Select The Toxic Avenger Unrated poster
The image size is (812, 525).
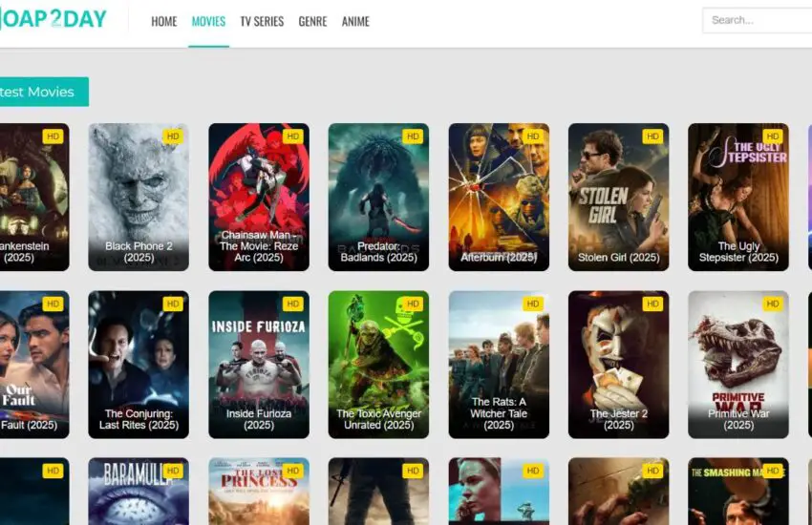(378, 363)
